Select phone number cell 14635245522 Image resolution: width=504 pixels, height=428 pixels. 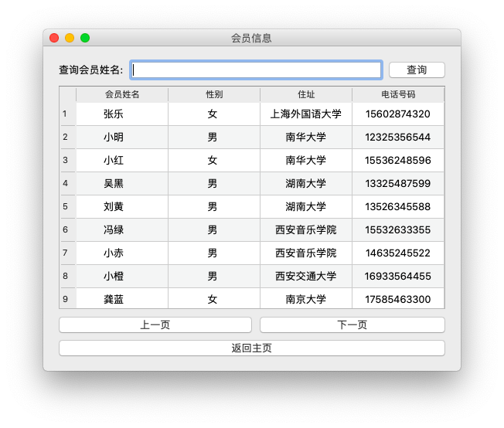click(x=398, y=253)
